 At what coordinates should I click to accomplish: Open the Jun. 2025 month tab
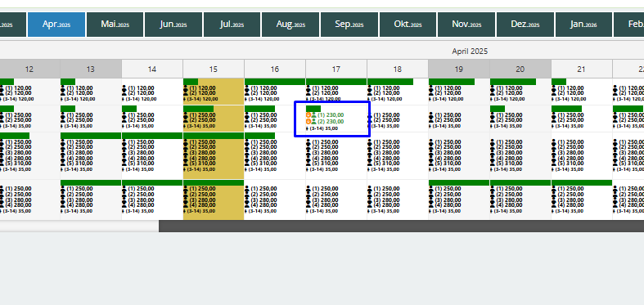(173, 25)
